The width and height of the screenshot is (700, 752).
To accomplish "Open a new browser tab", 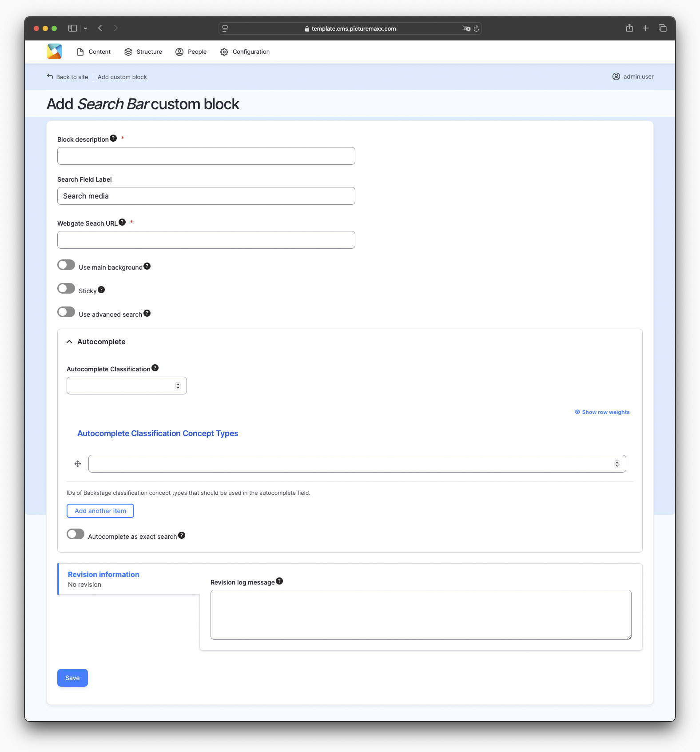I will click(646, 28).
